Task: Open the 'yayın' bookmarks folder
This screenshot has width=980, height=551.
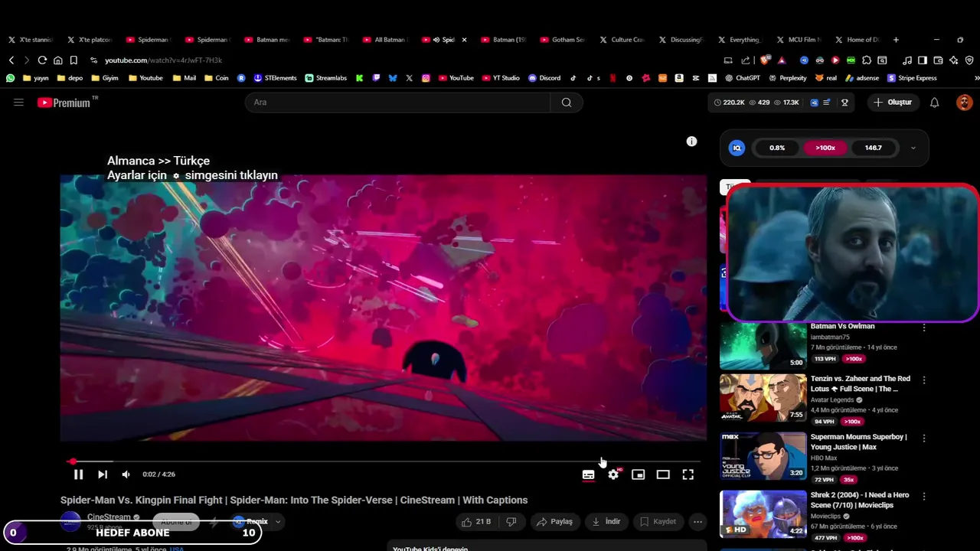Action: [x=36, y=78]
